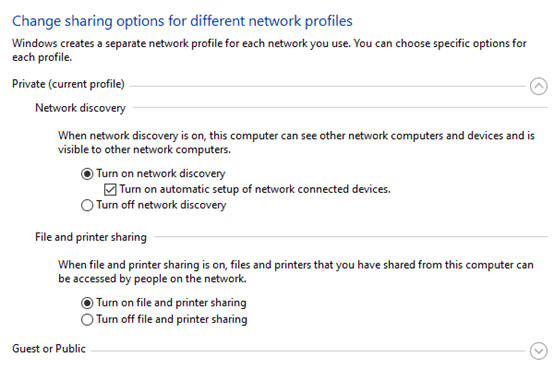Expand the Guest or Public chevron icon
Viewport: 554px width, 369px height.
538,351
